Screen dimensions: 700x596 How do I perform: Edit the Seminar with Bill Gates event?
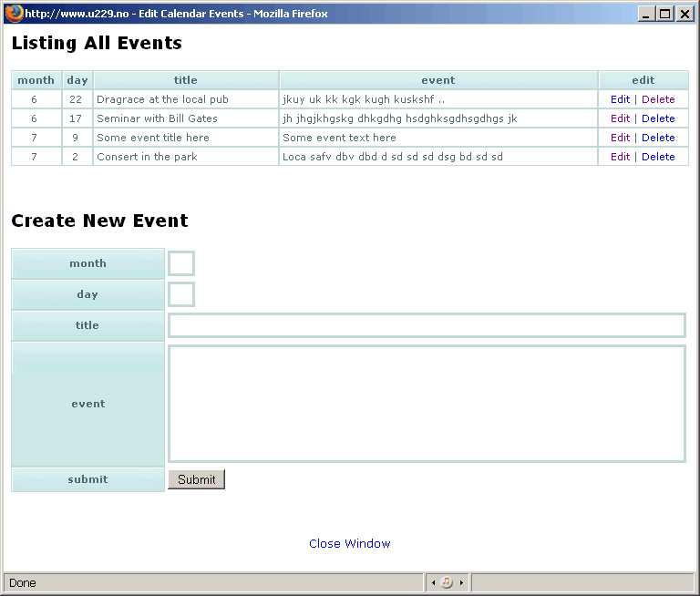(x=620, y=118)
